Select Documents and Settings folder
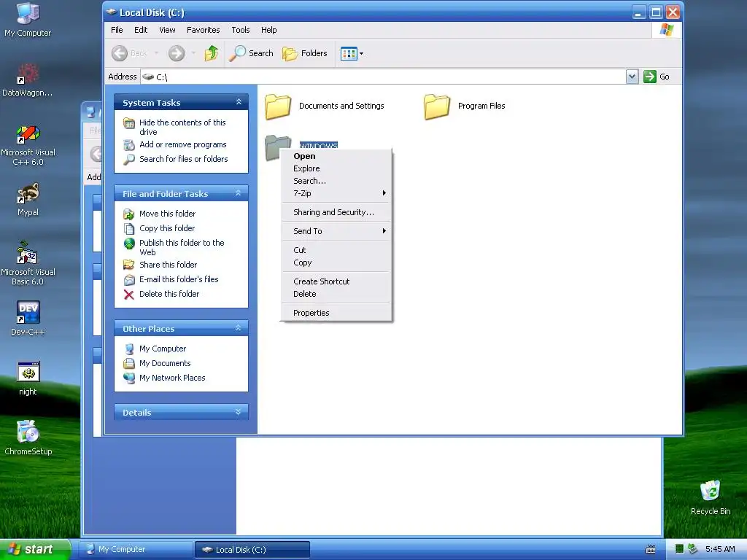The width and height of the screenshot is (747, 560). pos(325,106)
